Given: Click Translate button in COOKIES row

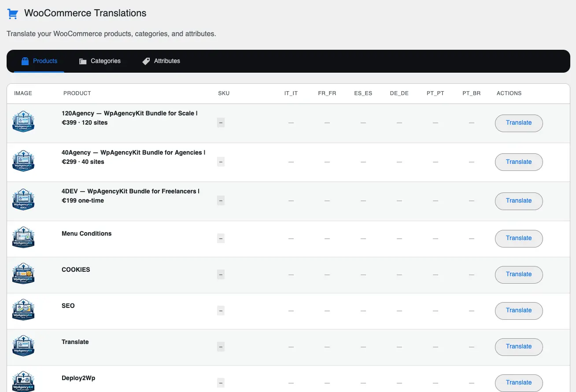Looking at the screenshot, I should click(519, 274).
